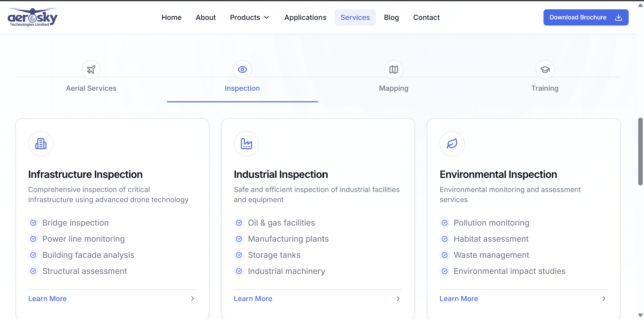Click the scrollbar down arrow

click(640, 315)
